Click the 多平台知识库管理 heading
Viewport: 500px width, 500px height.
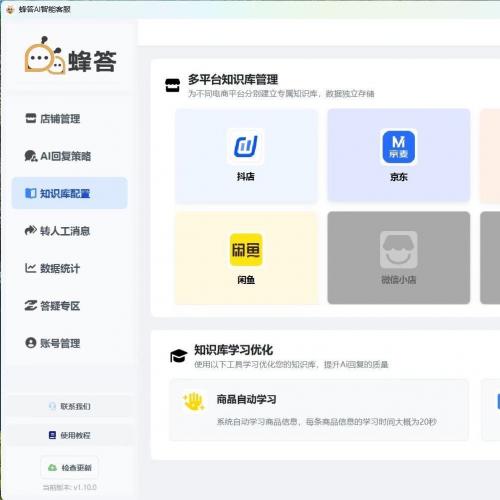[233, 79]
